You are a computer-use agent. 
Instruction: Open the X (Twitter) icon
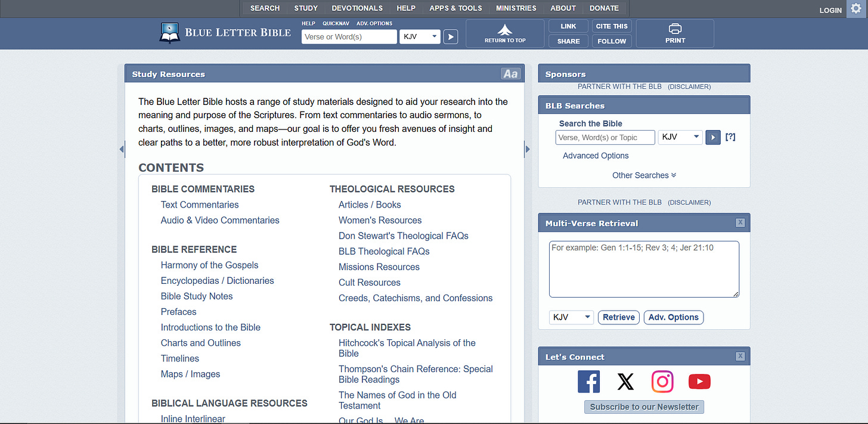point(625,382)
